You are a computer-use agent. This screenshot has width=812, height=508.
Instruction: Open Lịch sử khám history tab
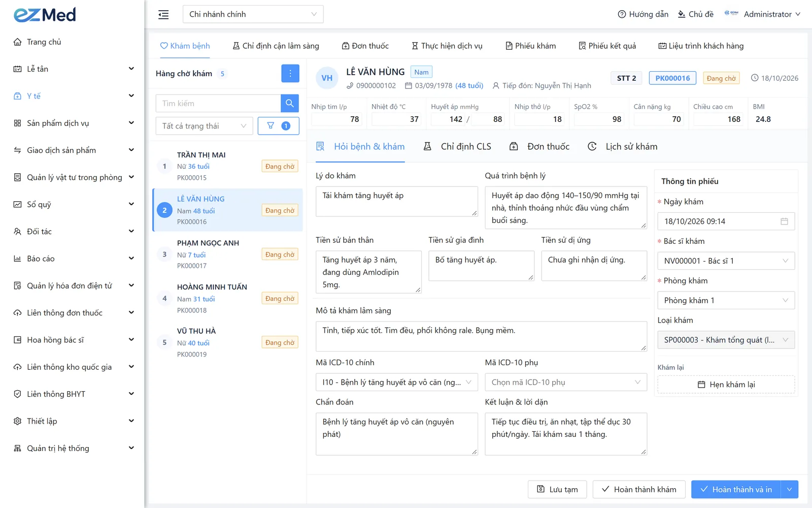click(622, 147)
